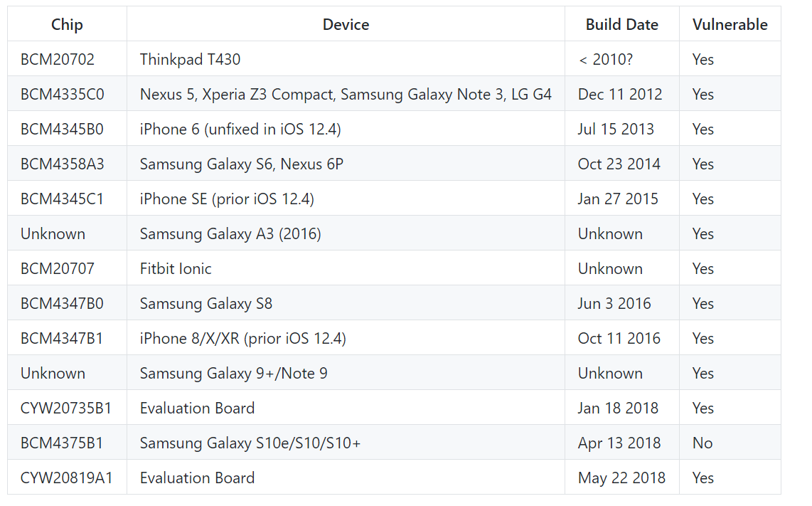
Task: Click the Chip column header
Action: [x=67, y=24]
